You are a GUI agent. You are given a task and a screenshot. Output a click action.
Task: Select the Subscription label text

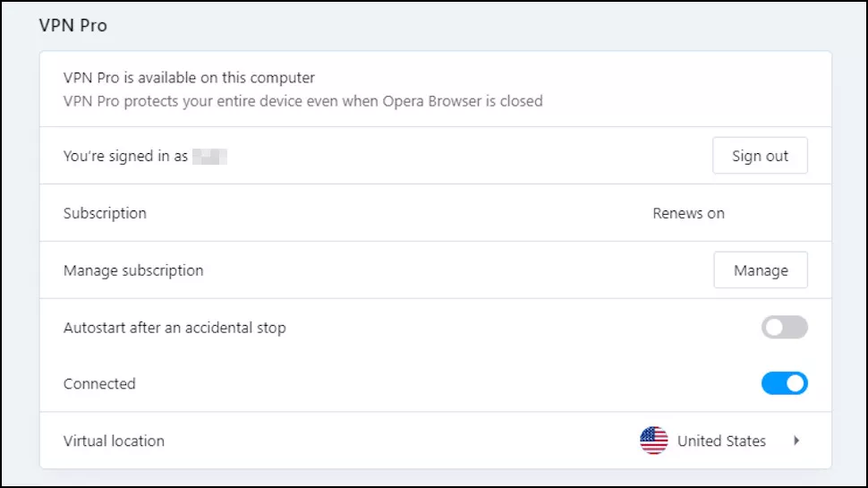pos(105,213)
